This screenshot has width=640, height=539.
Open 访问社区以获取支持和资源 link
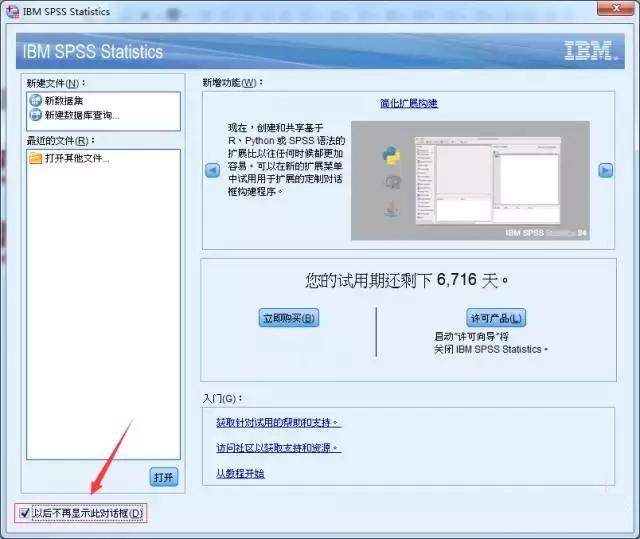(x=278, y=448)
